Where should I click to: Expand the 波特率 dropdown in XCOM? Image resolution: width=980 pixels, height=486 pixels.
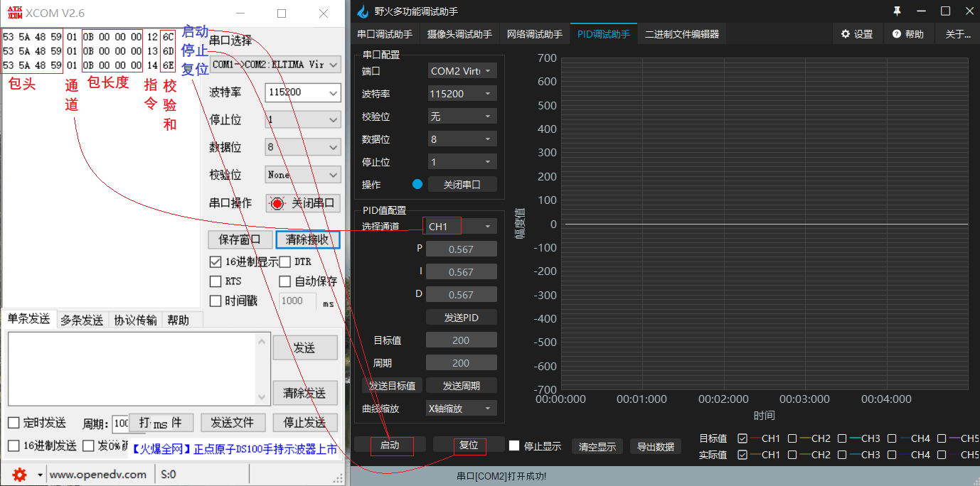[x=334, y=92]
